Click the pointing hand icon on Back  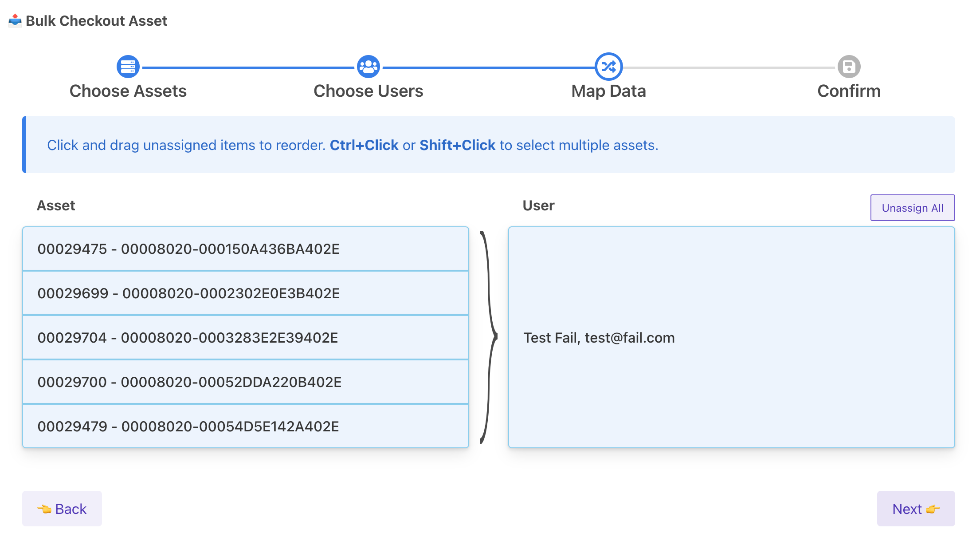[44, 509]
